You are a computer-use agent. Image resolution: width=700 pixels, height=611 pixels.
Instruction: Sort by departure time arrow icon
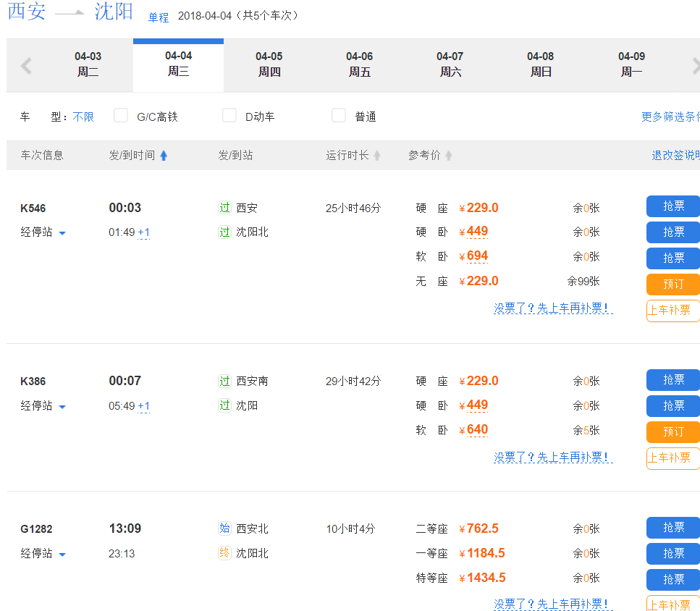point(164,156)
